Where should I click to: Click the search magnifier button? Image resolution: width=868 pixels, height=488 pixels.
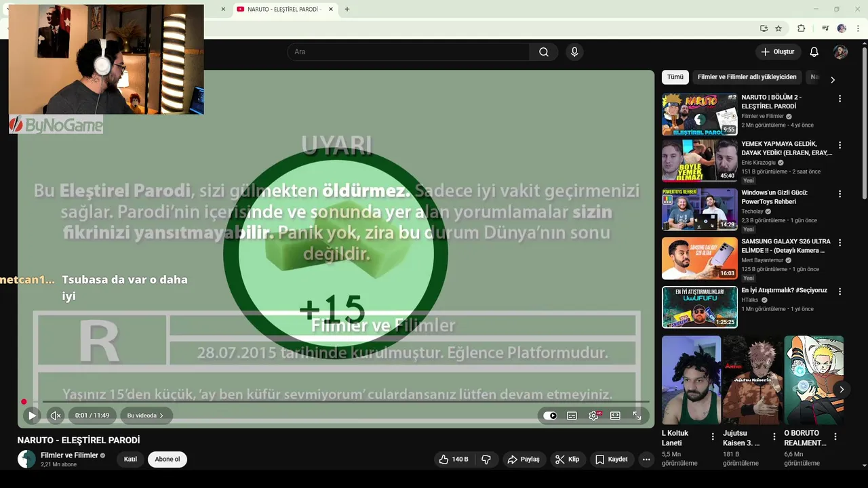(544, 52)
